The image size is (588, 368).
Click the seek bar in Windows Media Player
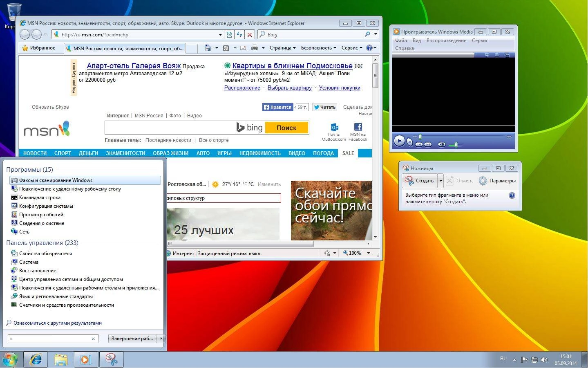click(x=462, y=137)
